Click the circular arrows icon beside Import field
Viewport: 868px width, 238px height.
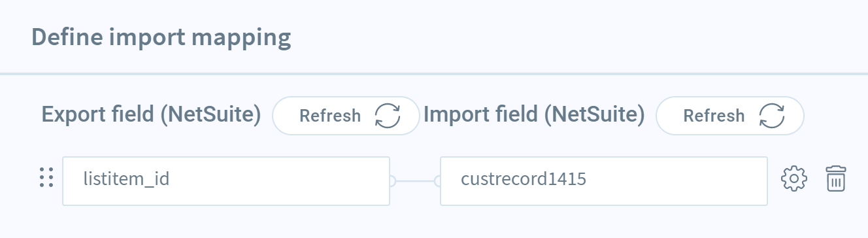click(x=771, y=116)
